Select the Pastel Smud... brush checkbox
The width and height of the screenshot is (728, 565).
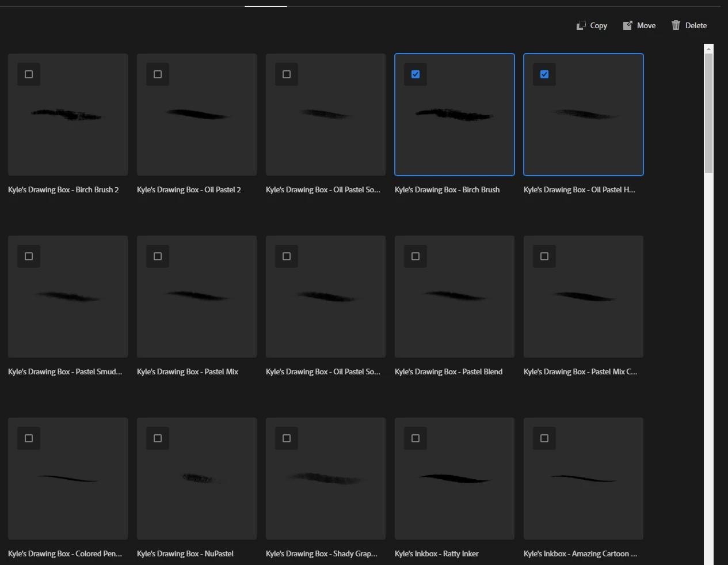29,256
